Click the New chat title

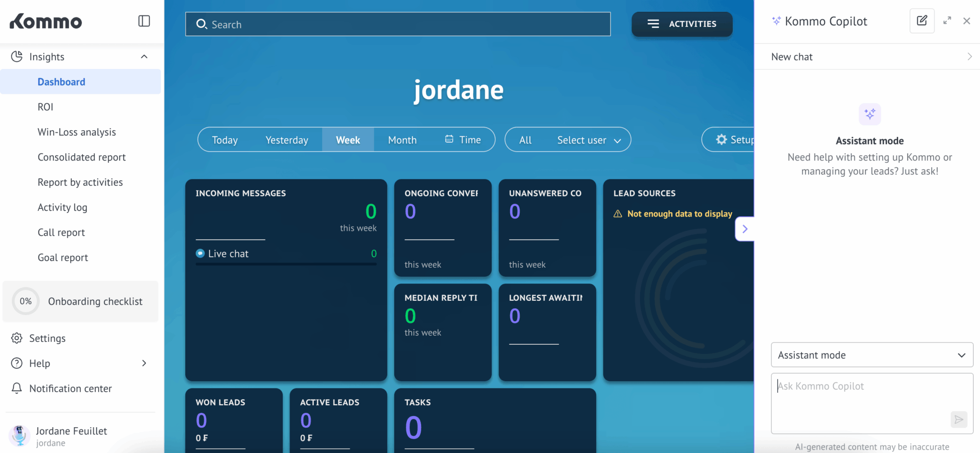click(x=792, y=57)
